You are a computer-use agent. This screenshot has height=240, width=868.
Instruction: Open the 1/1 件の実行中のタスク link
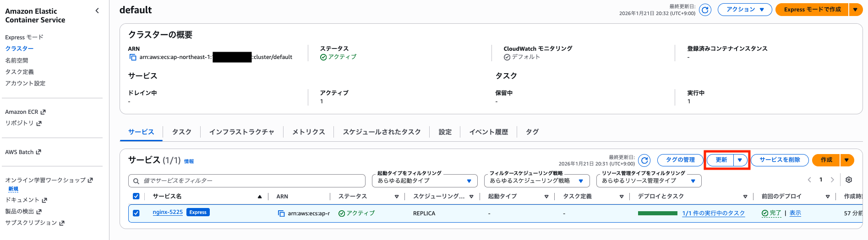[x=713, y=213]
